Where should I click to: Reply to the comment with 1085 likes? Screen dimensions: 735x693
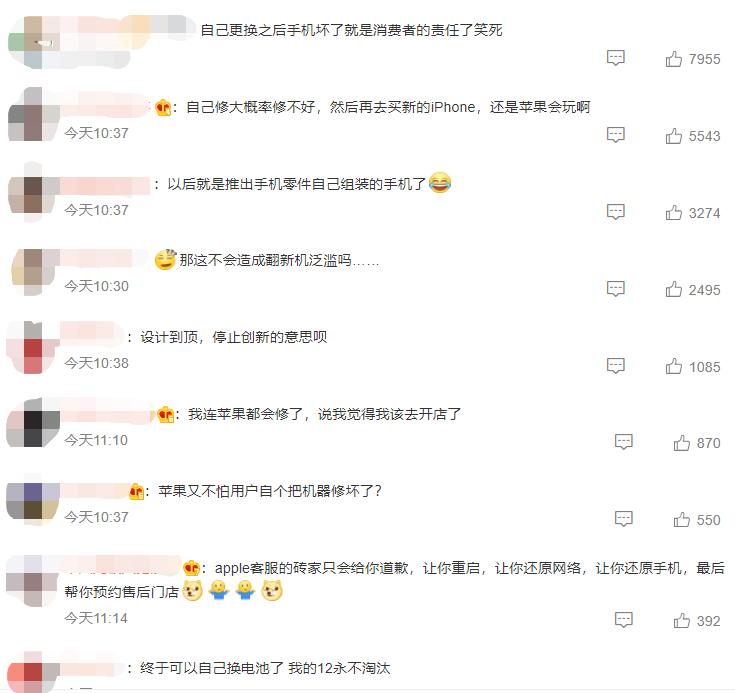click(x=615, y=365)
